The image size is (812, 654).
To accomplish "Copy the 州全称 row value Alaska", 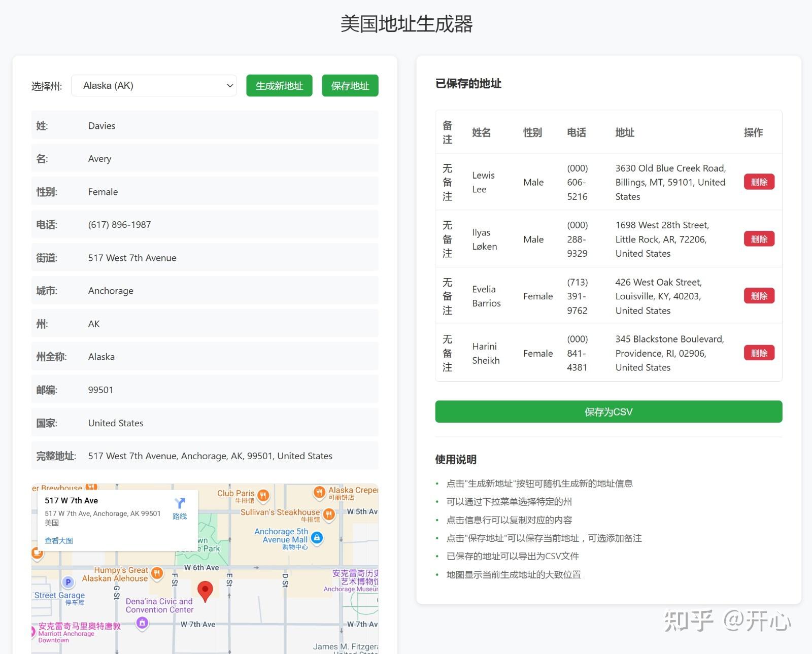I will (205, 356).
